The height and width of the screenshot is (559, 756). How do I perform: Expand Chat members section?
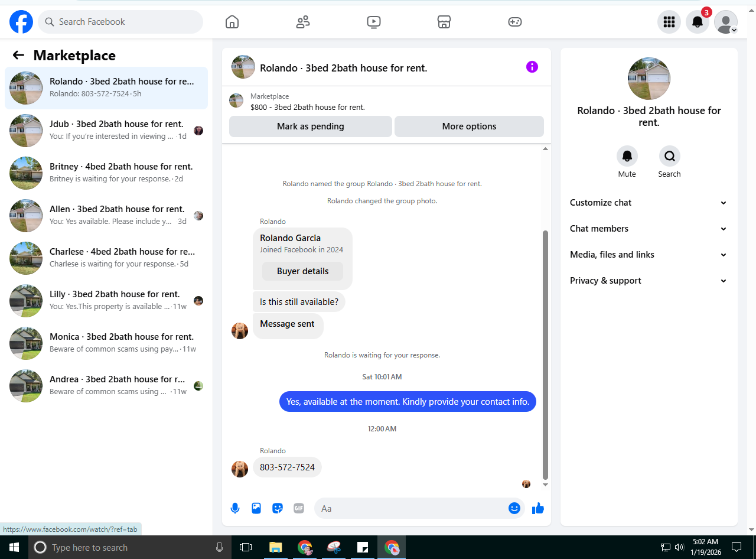click(649, 229)
